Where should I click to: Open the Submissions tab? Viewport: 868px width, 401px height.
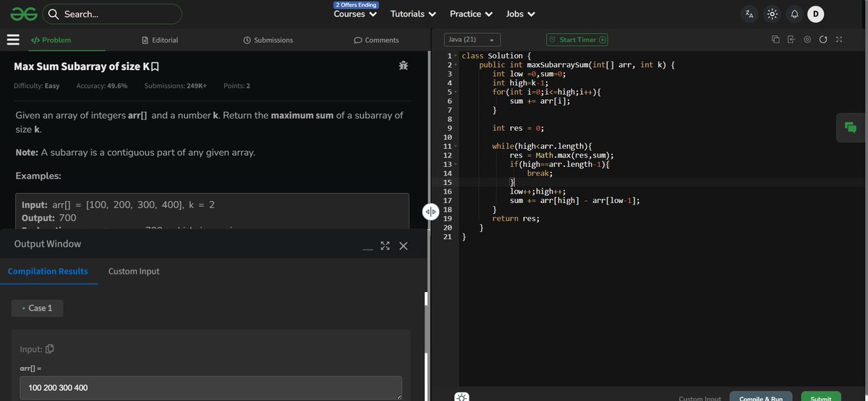tap(268, 40)
